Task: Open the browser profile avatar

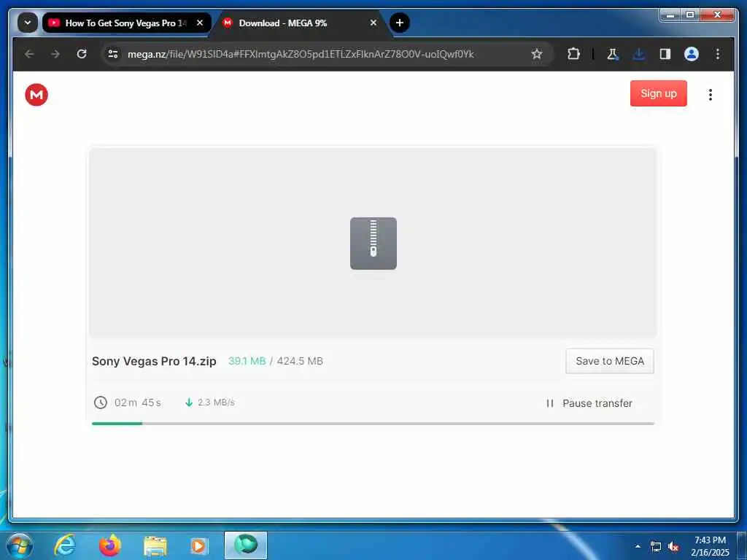Action: pos(692,54)
